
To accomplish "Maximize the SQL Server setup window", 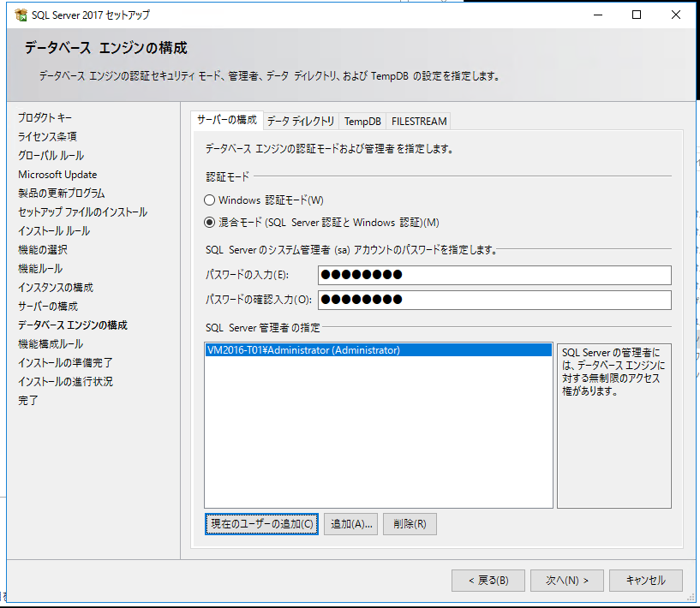I will [x=637, y=15].
